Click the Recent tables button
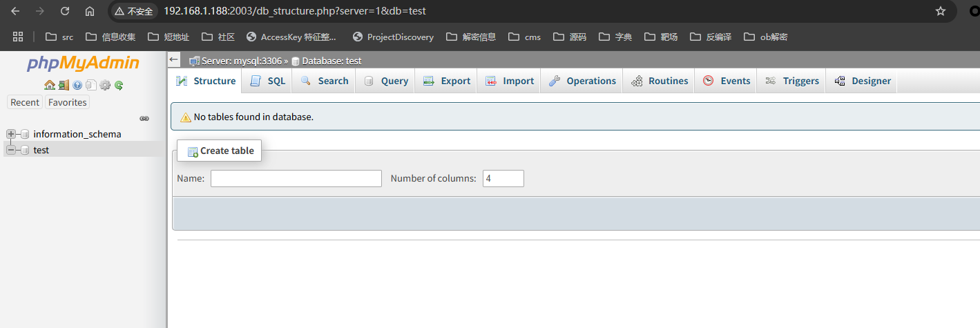Viewport: 980px width, 328px height. [x=25, y=102]
